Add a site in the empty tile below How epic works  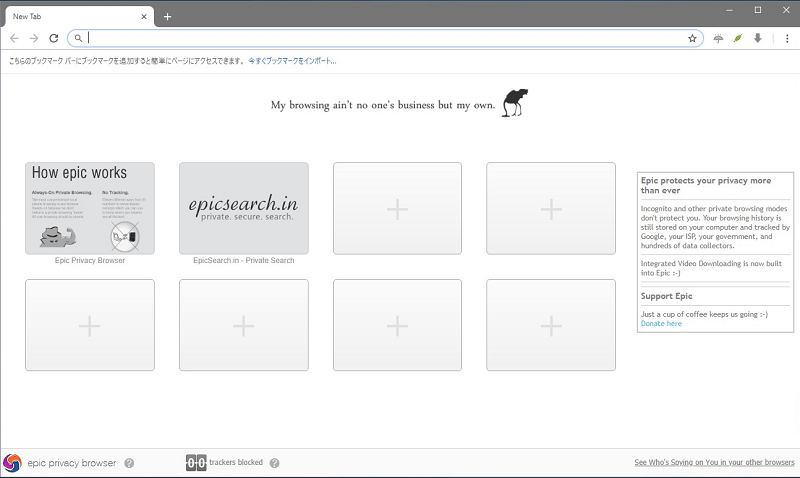point(90,325)
